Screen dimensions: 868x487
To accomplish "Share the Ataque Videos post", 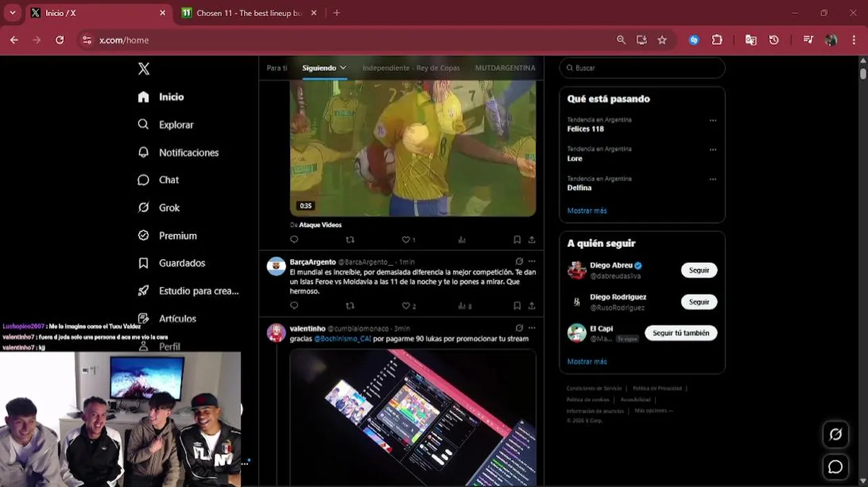I will (532, 239).
